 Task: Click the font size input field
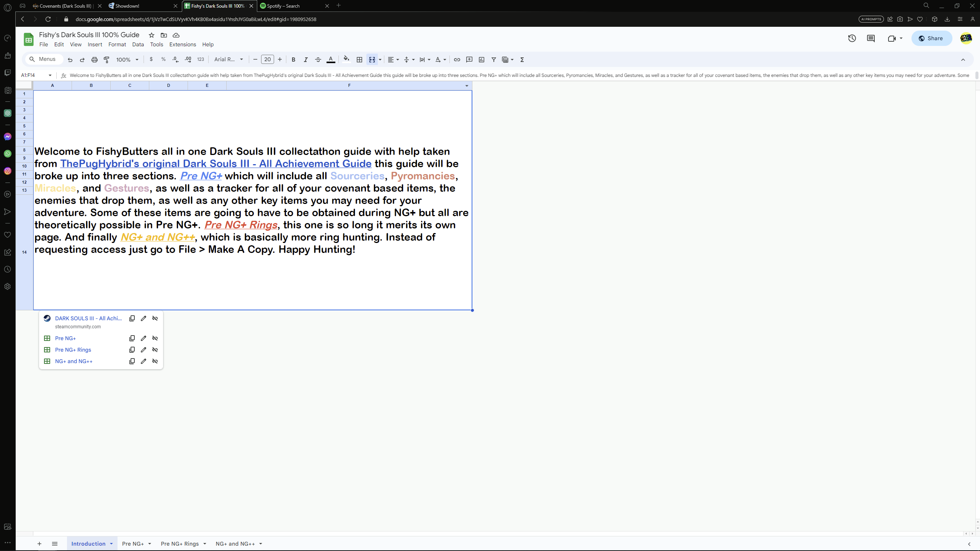tap(267, 60)
